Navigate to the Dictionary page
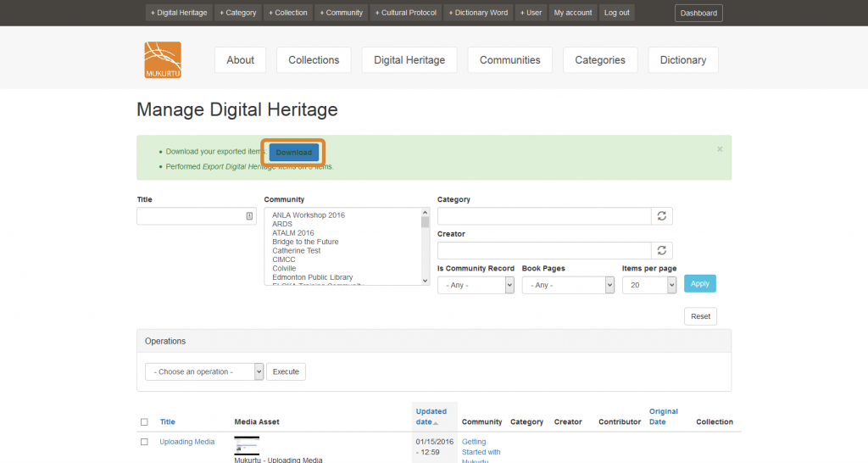 click(683, 60)
